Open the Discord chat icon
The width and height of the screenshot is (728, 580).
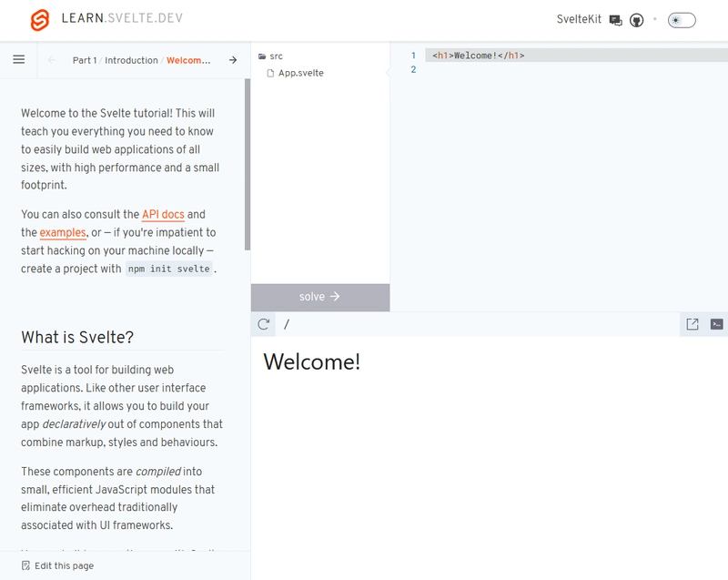(616, 20)
